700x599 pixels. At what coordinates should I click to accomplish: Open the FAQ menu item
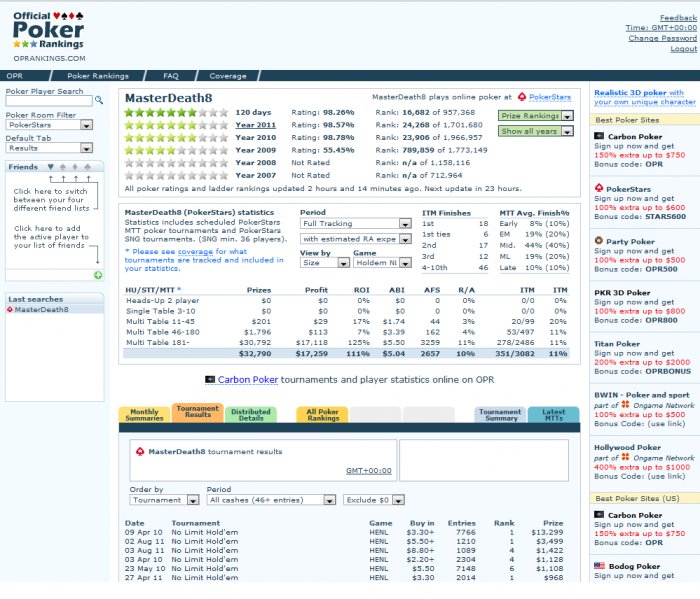(x=171, y=76)
